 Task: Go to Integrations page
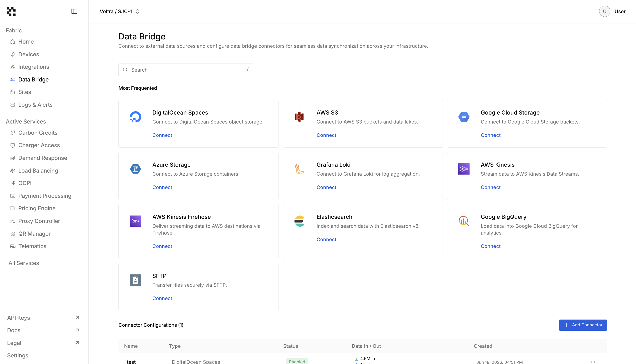(34, 67)
